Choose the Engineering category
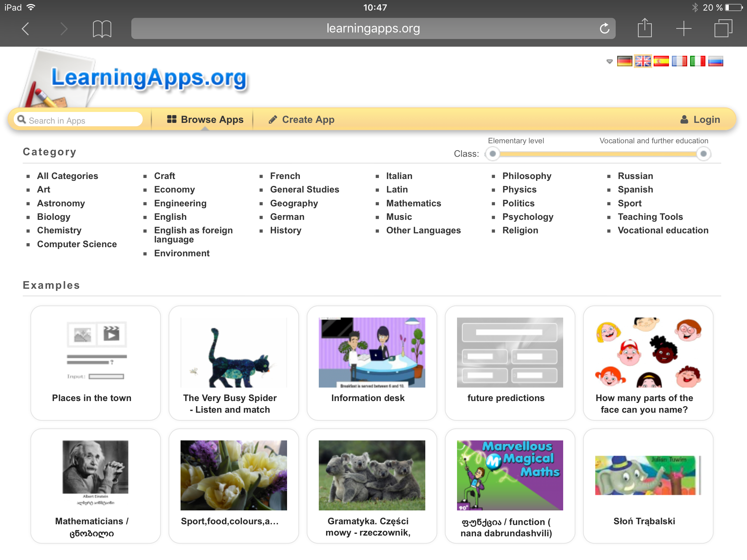 pyautogui.click(x=180, y=203)
